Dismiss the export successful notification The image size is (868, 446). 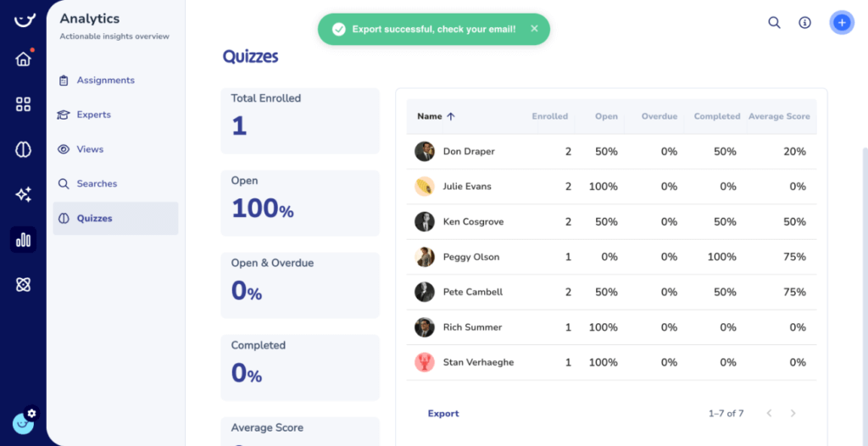coord(534,29)
